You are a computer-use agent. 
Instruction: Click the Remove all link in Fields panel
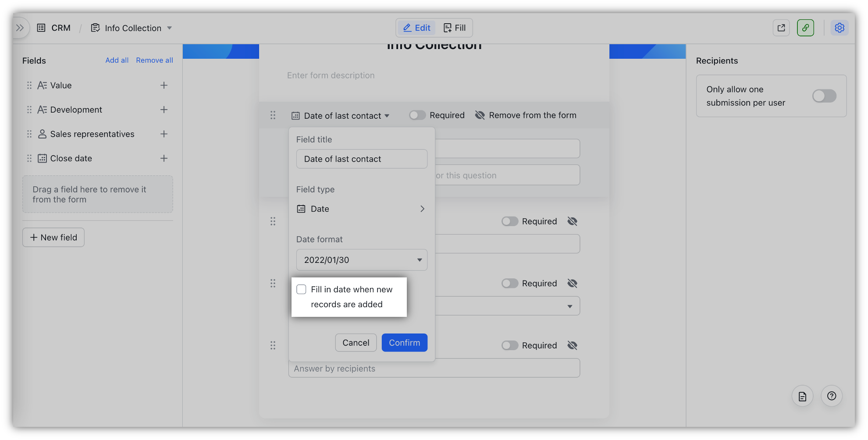click(x=154, y=60)
